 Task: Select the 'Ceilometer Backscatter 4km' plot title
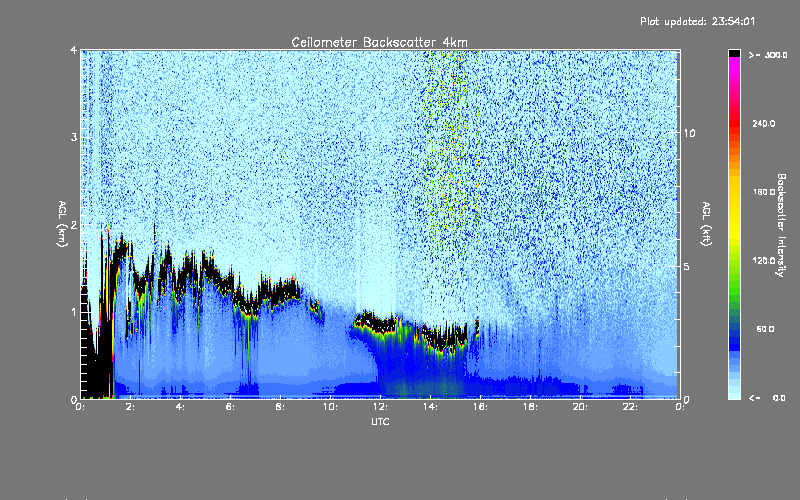(x=379, y=42)
